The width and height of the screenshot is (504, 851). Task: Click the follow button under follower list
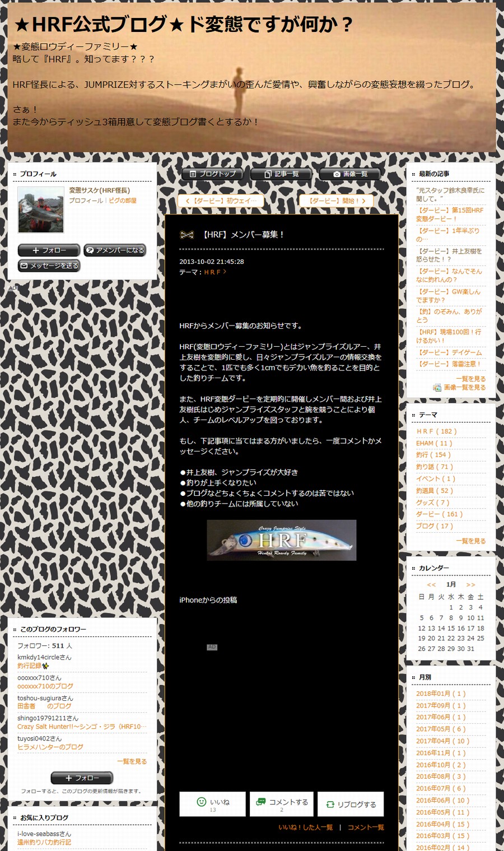(x=82, y=778)
